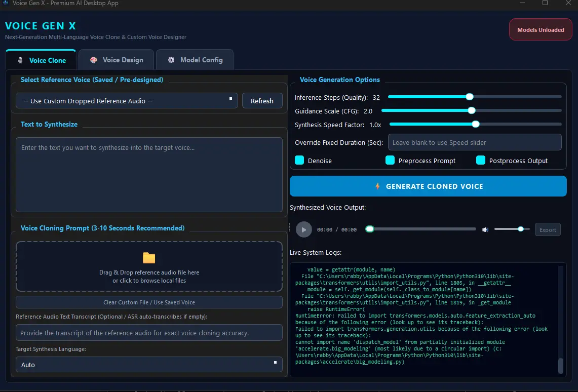
Task: Click 'Drag & Drop reference audio file here' text
Action: (149, 272)
